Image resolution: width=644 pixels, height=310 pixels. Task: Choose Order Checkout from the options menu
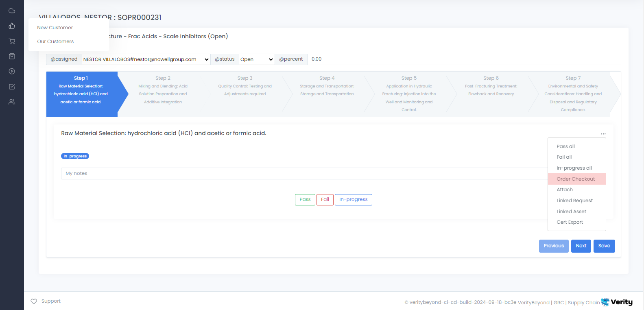pyautogui.click(x=577, y=179)
